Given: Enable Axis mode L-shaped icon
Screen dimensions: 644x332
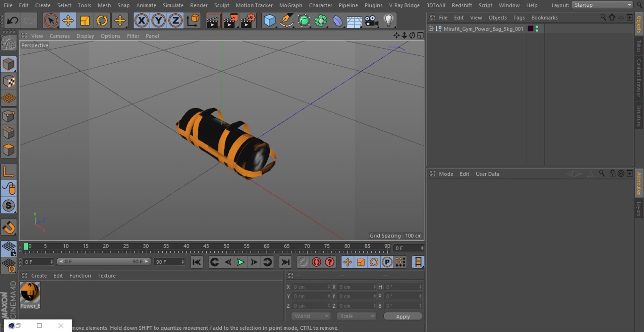Looking at the screenshot, I should (x=8, y=172).
